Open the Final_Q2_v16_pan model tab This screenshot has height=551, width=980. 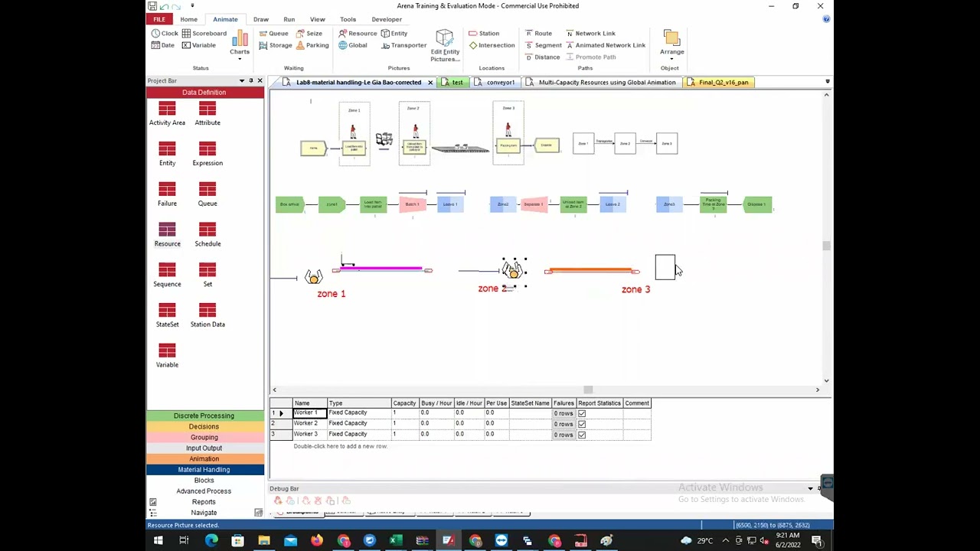[x=718, y=82]
